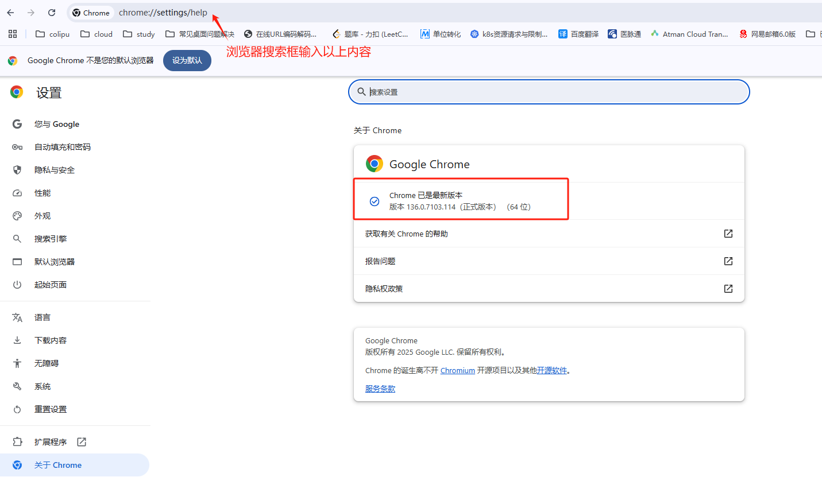Click the 设为默认 button
Viewport: 822px width, 504px height.
point(187,60)
